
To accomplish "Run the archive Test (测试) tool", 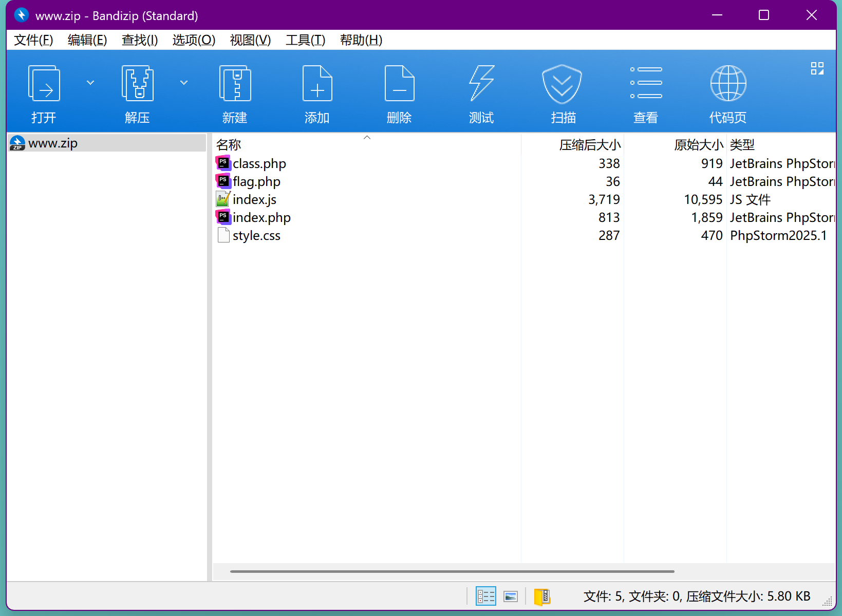I will [481, 84].
